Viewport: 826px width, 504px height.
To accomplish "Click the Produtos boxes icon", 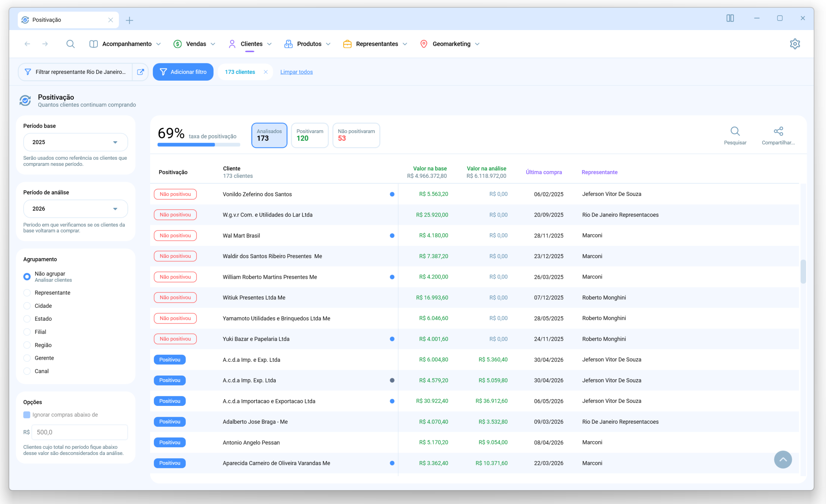I will click(x=288, y=44).
